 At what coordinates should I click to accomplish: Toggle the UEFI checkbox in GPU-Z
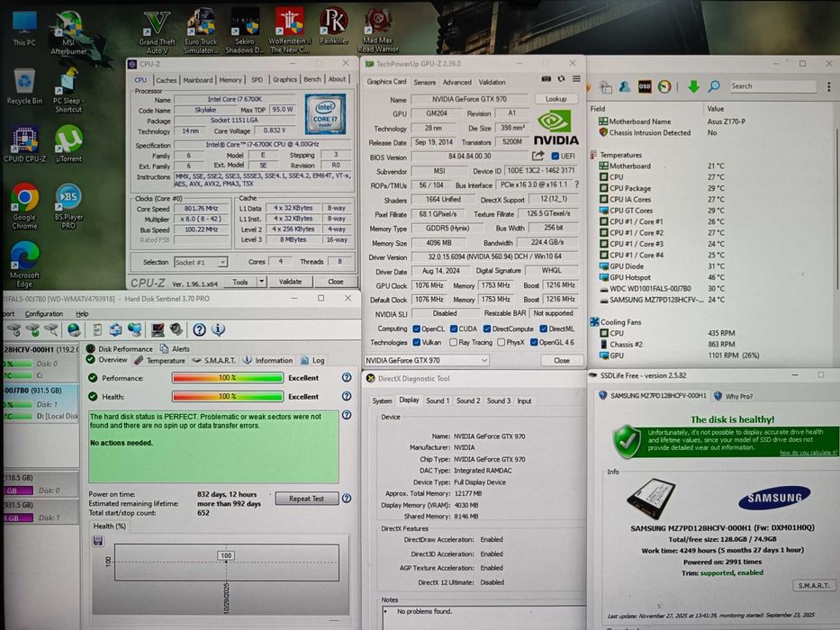point(555,156)
